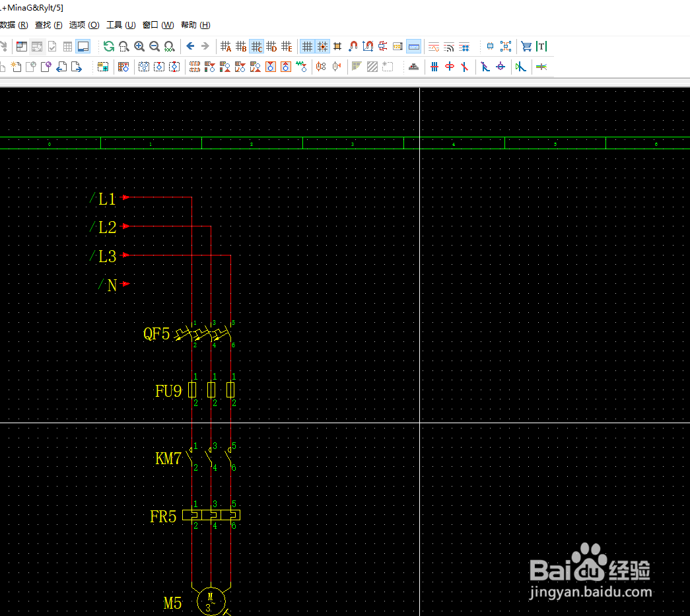690x616 pixels.
Task: Click the shopping cart icon
Action: point(526,46)
